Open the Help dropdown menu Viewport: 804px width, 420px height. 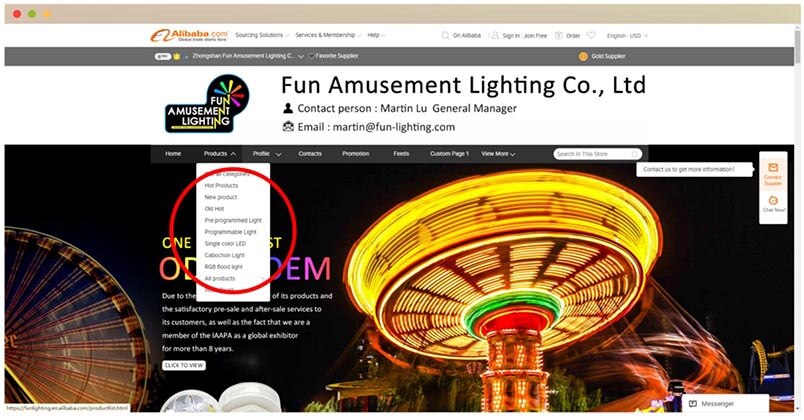click(x=376, y=35)
